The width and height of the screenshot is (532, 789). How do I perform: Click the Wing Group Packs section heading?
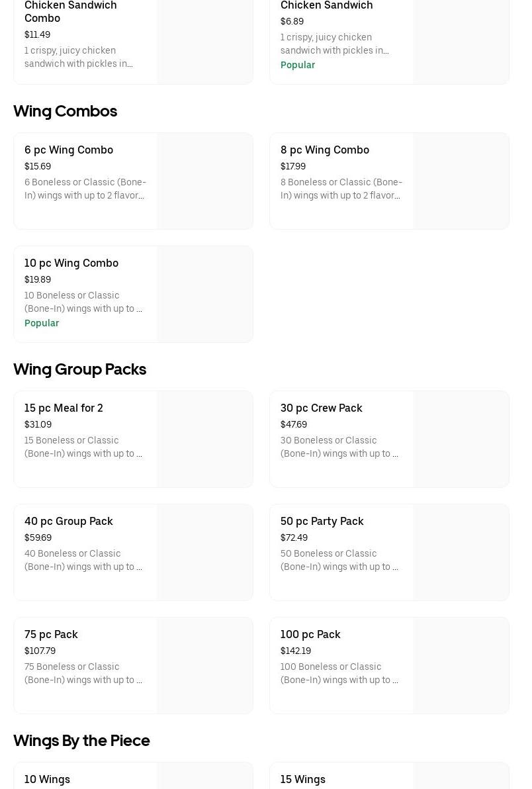click(x=79, y=369)
